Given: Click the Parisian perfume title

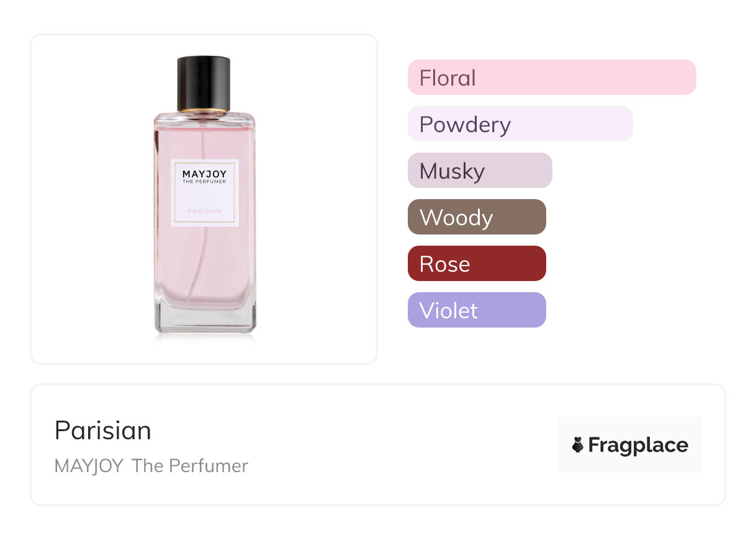Looking at the screenshot, I should point(103,431).
